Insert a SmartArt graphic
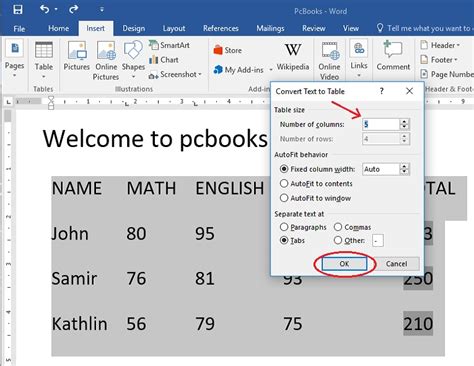This screenshot has width=474, height=366. coord(170,45)
